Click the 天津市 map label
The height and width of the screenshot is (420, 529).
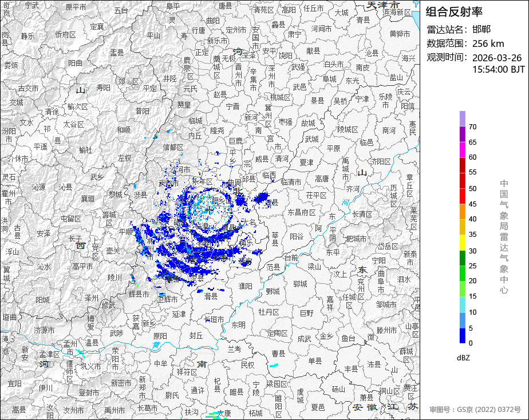point(383,5)
